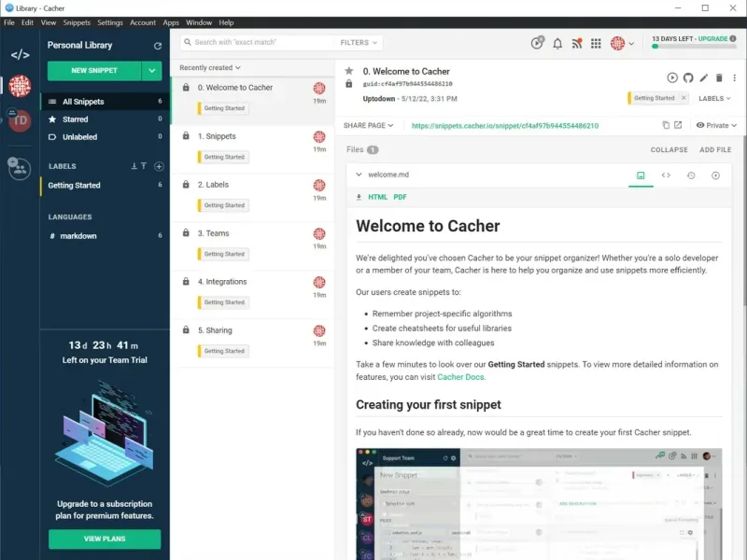
Task: Click the ADD FILE button
Action: coord(715,149)
